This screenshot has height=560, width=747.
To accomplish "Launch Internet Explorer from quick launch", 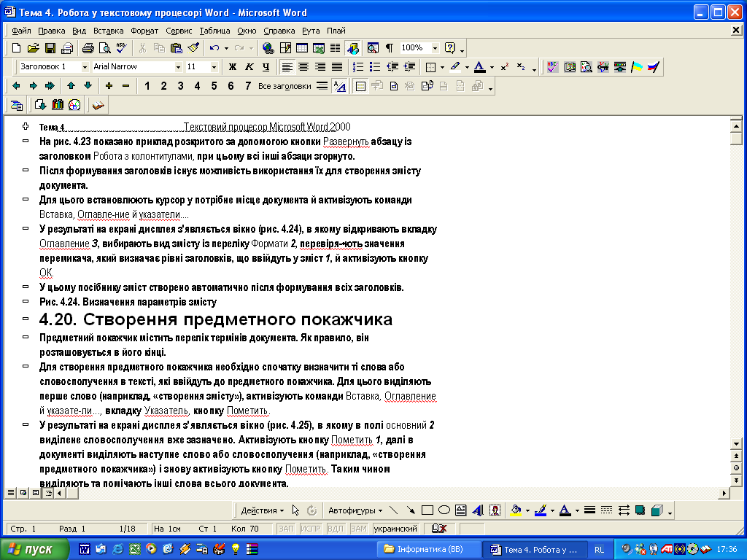I will coord(117,549).
